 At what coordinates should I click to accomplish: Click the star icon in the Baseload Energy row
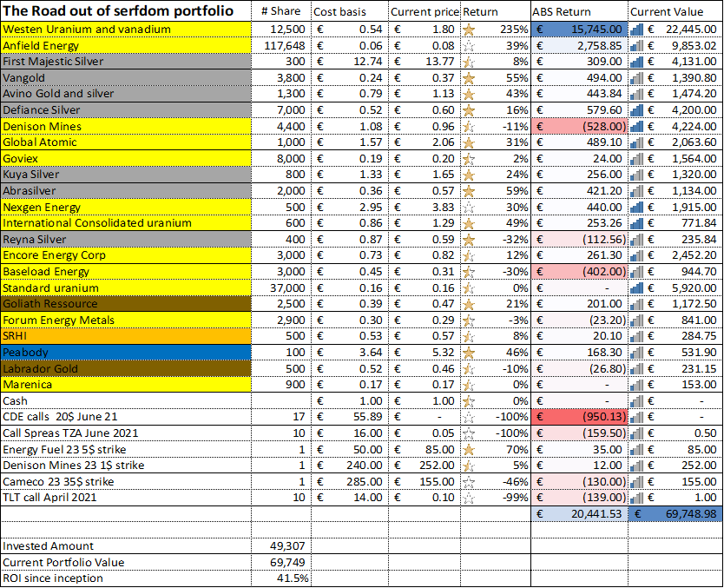(x=469, y=273)
